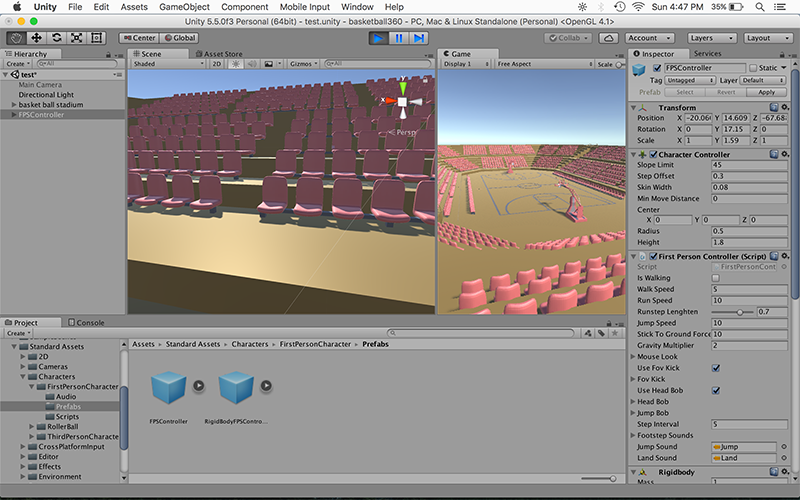Switch to the Console tab
Image resolution: width=800 pixels, height=500 pixels.
[86, 322]
